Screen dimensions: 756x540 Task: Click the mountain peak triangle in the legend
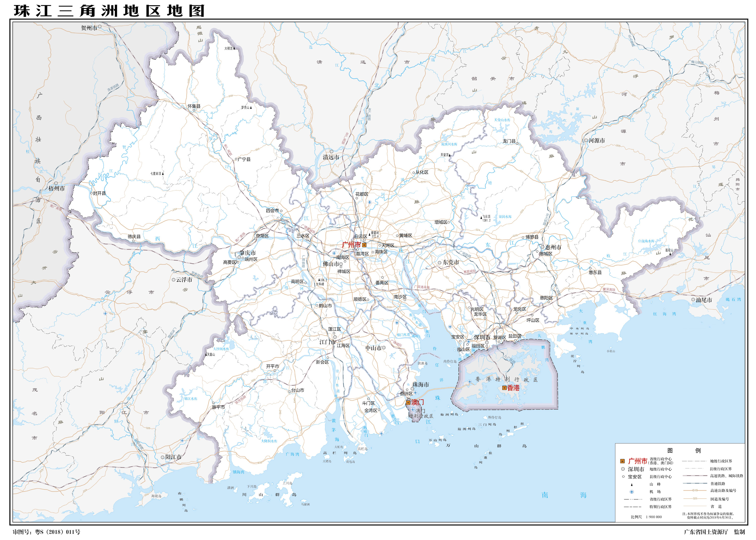tap(631, 485)
